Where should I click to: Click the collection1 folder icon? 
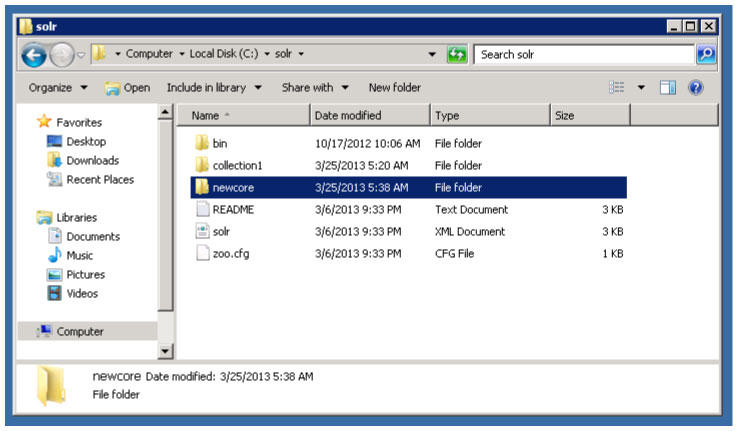pyautogui.click(x=202, y=165)
